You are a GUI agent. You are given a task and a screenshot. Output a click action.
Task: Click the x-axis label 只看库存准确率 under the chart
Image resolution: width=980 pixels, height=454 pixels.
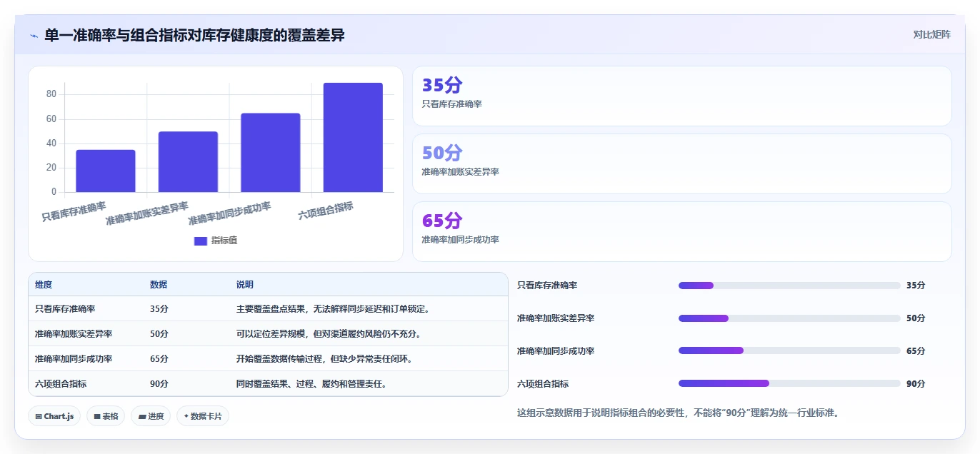click(74, 211)
